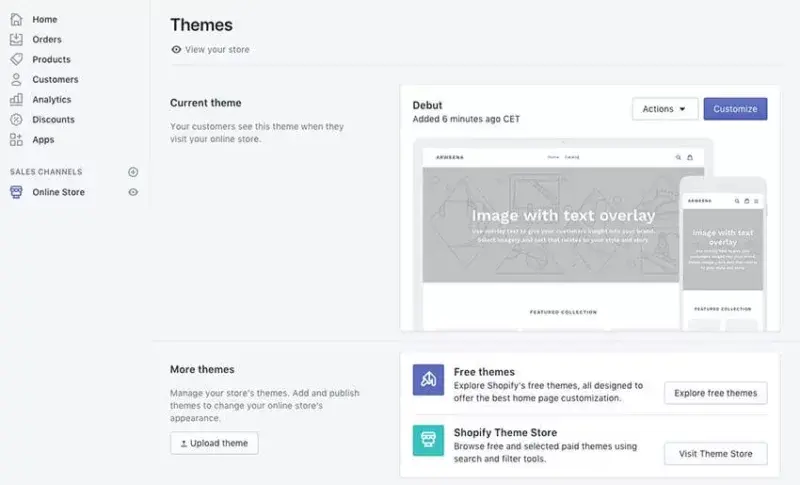Click hamburger menu icon in mobile preview
The image size is (800, 485).
(756, 201)
